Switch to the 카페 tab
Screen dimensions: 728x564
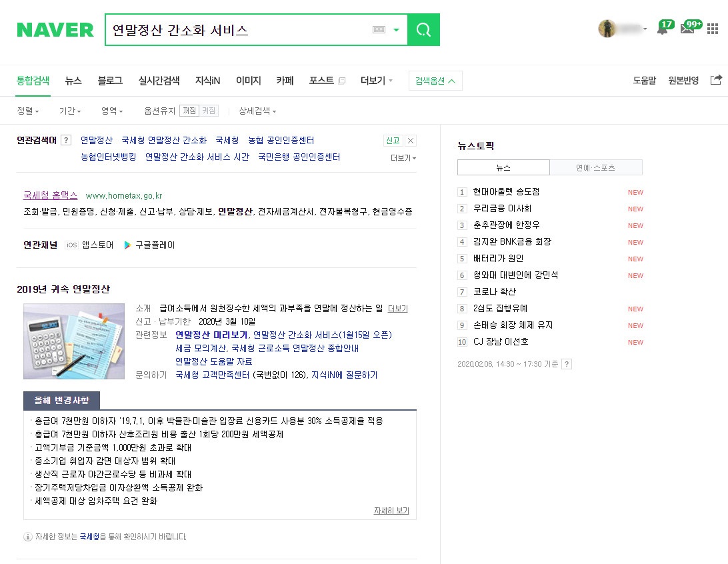click(285, 80)
